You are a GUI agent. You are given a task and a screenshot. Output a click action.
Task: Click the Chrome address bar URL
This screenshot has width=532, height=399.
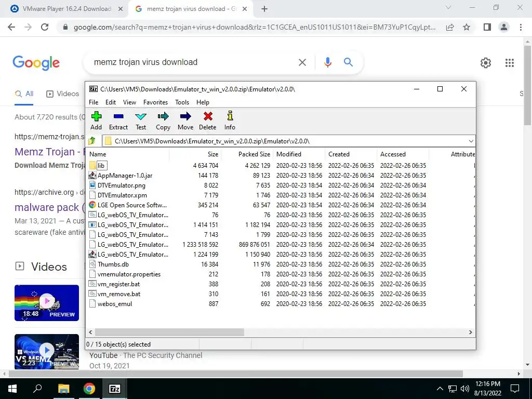coord(255,27)
